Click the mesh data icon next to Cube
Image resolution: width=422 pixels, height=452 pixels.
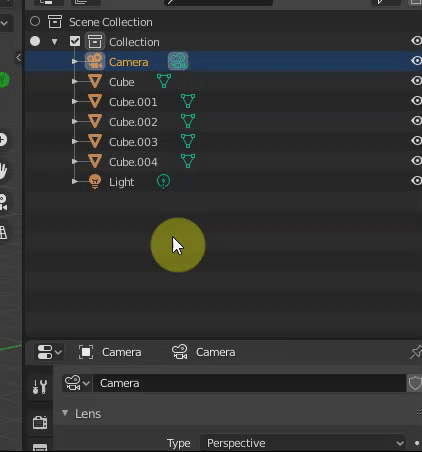pyautogui.click(x=164, y=81)
